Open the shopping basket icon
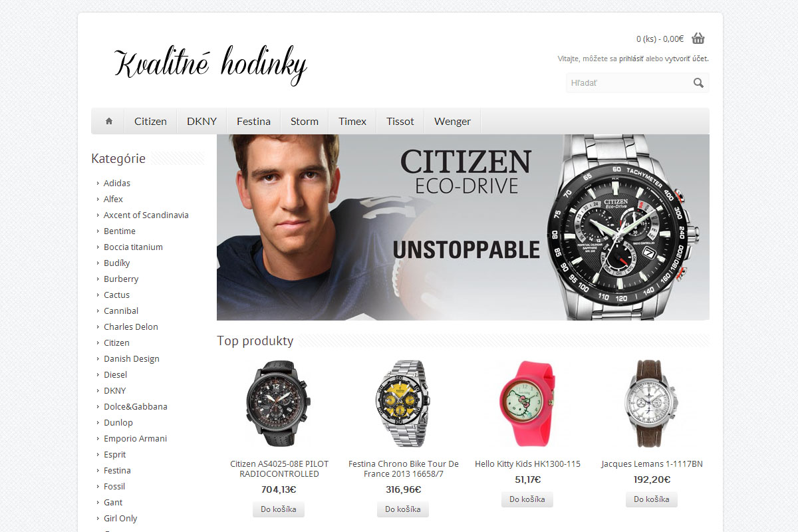 698,38
